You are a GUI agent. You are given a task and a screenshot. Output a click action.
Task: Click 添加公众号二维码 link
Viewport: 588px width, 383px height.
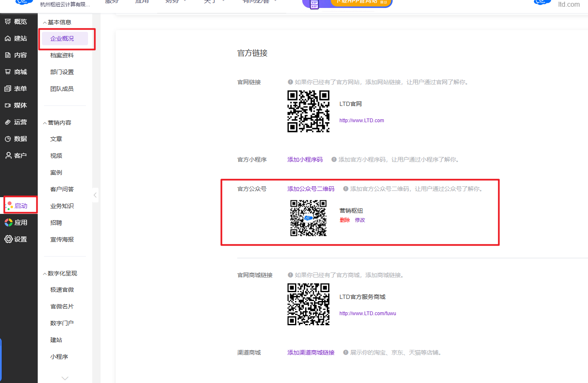click(x=311, y=189)
